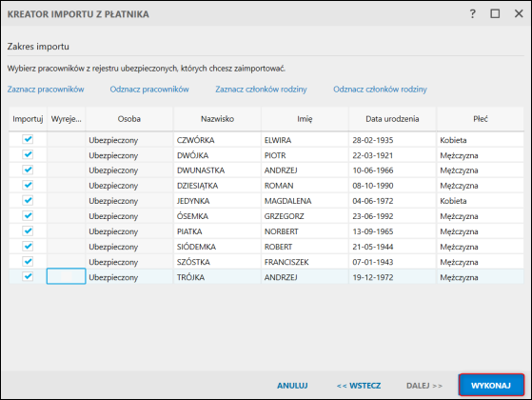Uncheck import for DWÓJKA PIOTR
This screenshot has width=532, height=400.
pos(28,154)
